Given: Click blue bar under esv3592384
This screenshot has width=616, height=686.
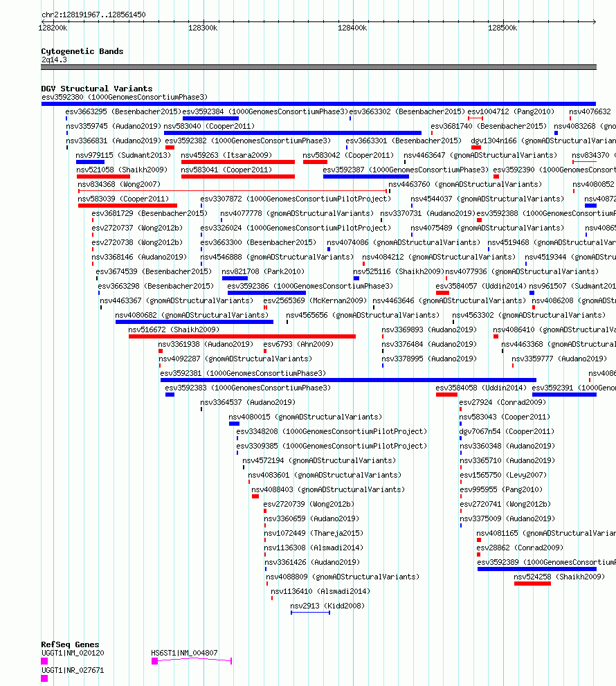Looking at the screenshot, I should pyautogui.click(x=211, y=118).
